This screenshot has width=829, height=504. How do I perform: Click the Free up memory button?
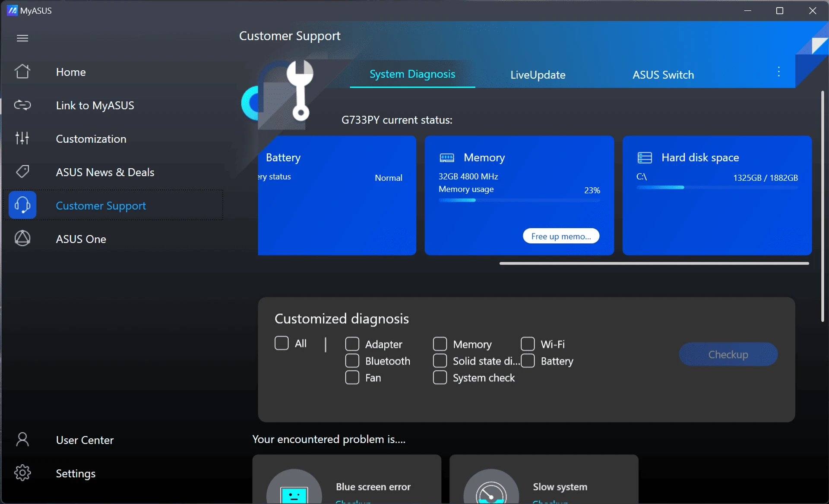[x=561, y=236]
